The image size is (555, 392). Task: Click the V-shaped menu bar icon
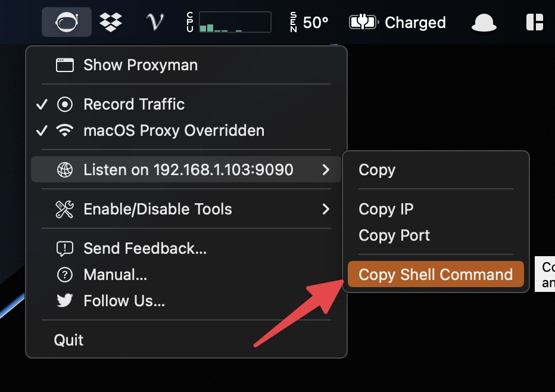tap(155, 22)
